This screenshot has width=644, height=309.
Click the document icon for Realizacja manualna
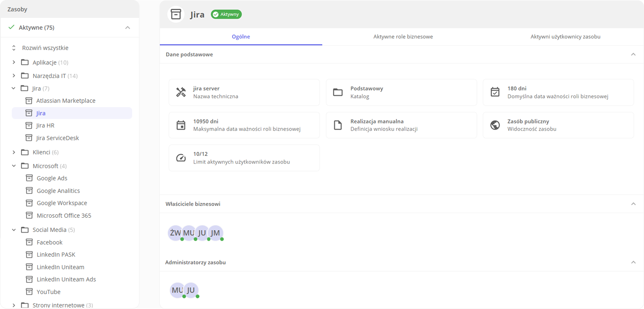coord(338,125)
